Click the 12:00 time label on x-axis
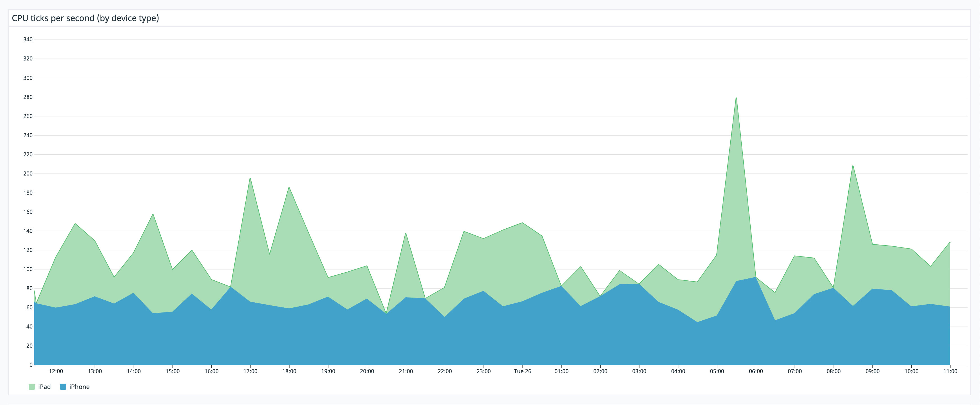 point(55,371)
